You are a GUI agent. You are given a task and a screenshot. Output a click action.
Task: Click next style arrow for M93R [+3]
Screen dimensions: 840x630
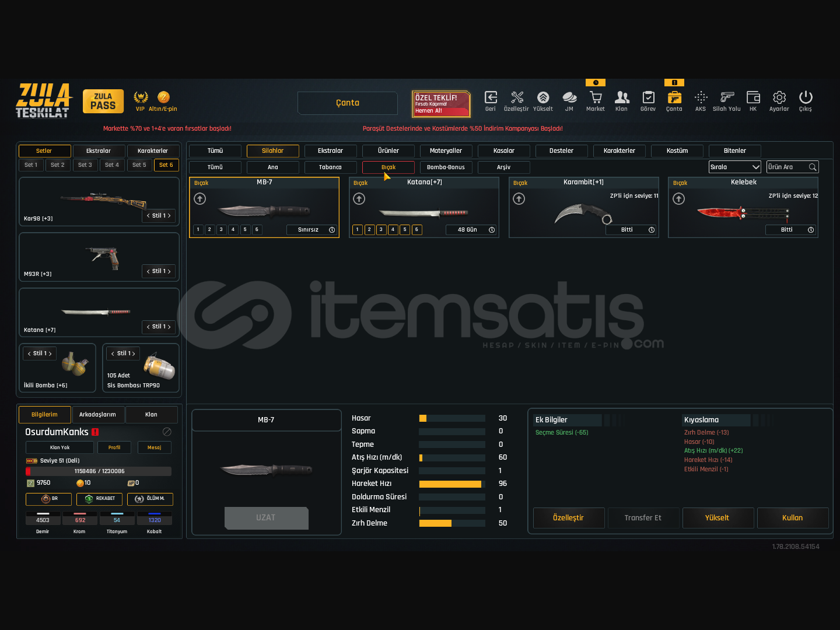(169, 271)
